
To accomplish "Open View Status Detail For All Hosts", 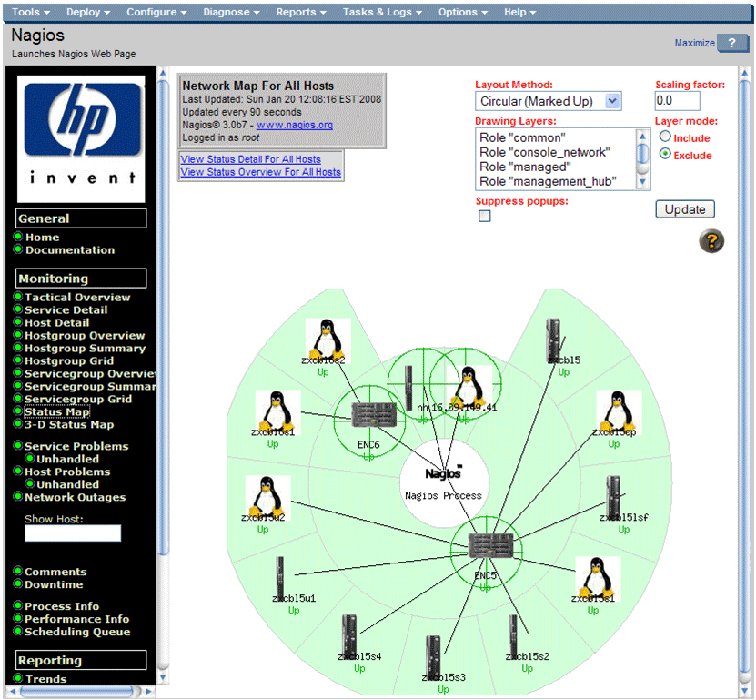I will pyautogui.click(x=251, y=159).
